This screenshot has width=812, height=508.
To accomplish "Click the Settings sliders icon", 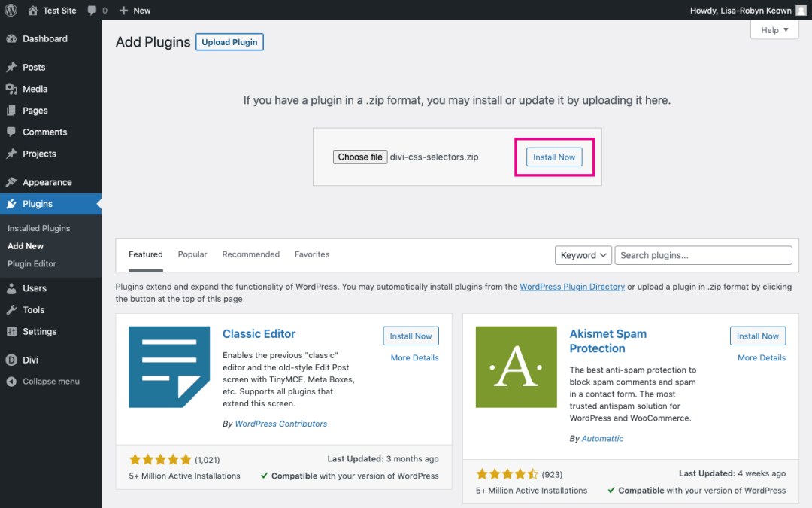I will click(11, 332).
